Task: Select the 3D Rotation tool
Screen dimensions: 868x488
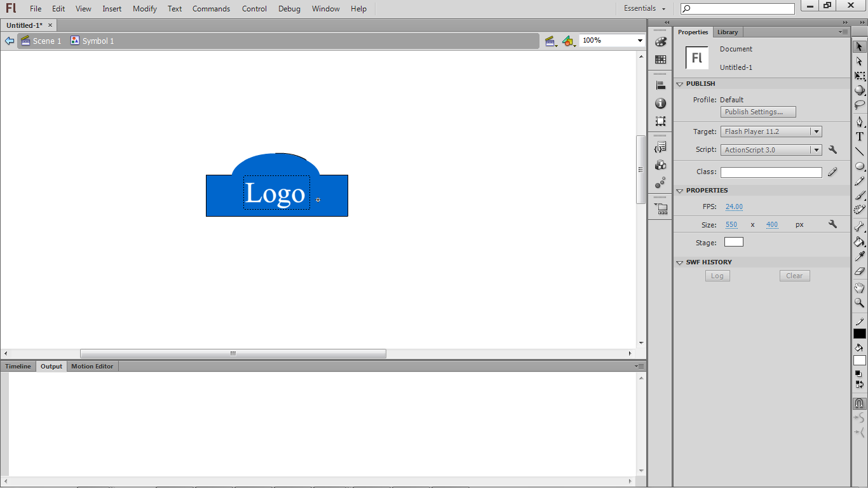Action: tap(859, 91)
